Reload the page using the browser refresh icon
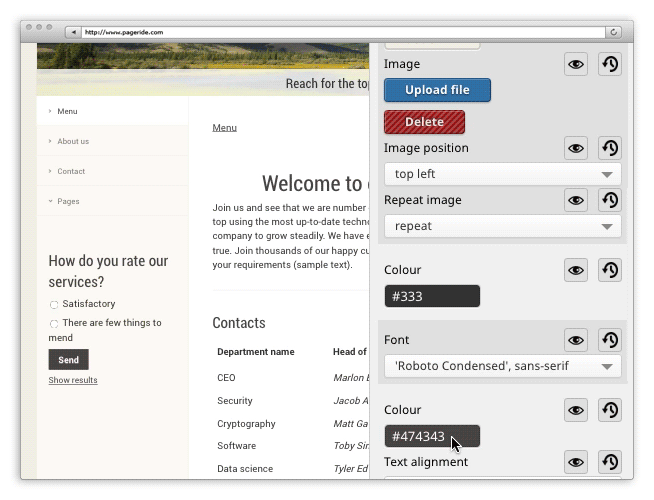 [615, 32]
